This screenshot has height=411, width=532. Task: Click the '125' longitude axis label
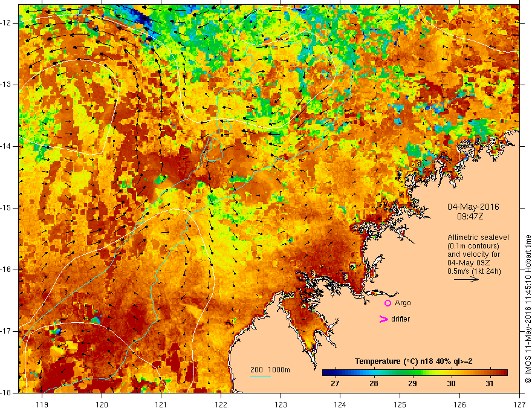point(400,404)
